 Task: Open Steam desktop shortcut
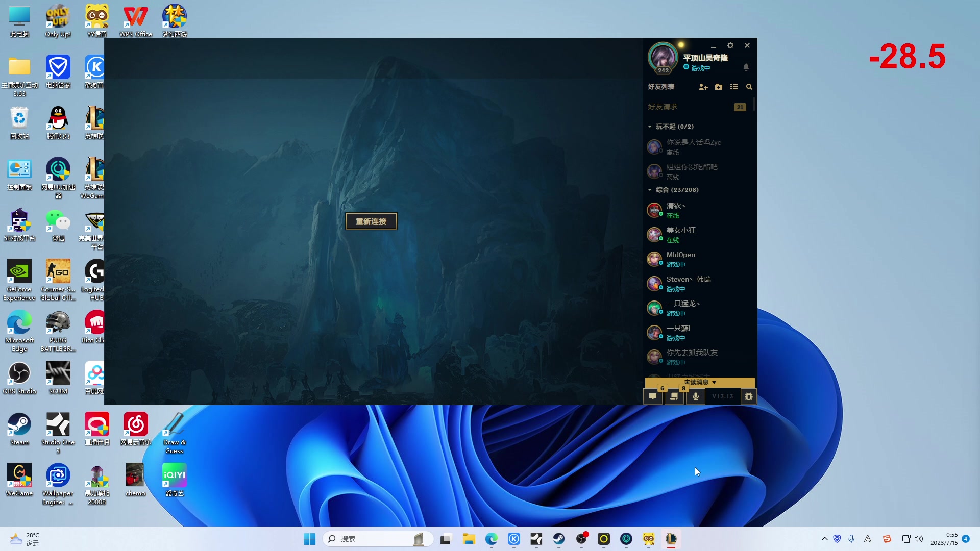[x=19, y=429]
